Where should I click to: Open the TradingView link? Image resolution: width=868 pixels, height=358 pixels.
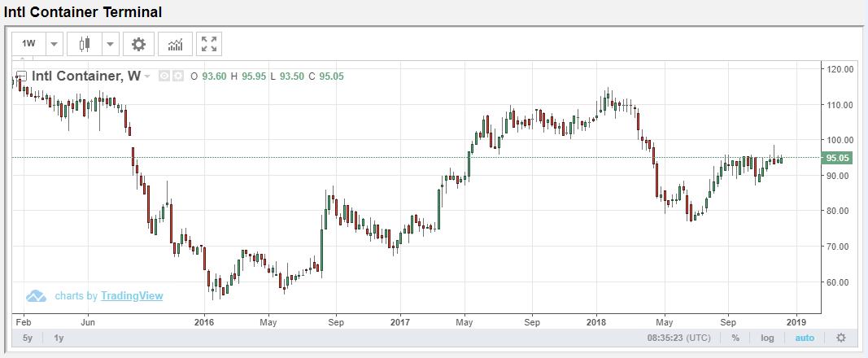(132, 296)
